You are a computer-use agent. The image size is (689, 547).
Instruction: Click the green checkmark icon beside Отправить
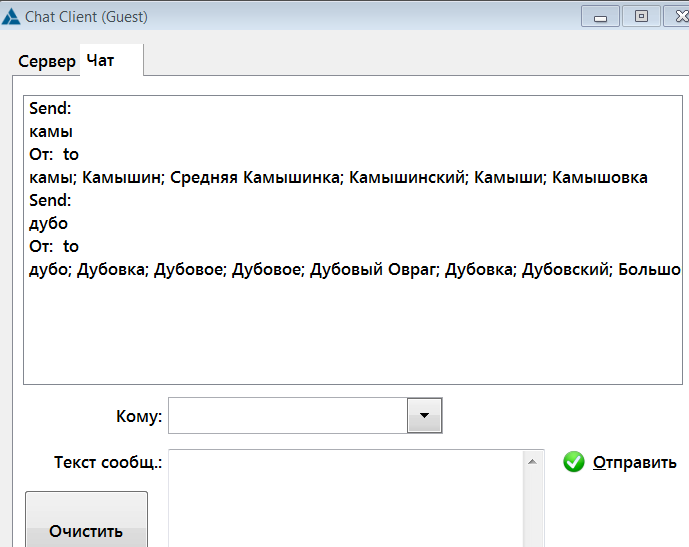point(573,462)
